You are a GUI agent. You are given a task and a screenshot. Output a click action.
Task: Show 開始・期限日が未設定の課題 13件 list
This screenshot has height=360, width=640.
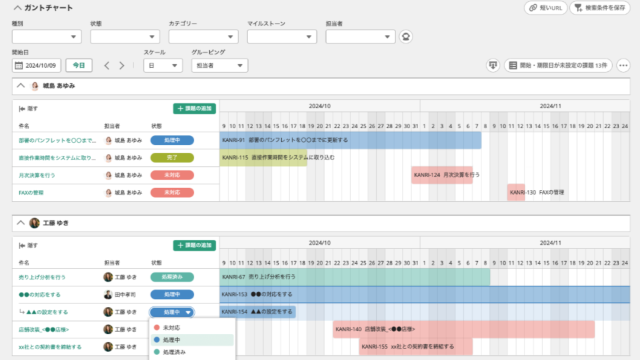(x=558, y=65)
